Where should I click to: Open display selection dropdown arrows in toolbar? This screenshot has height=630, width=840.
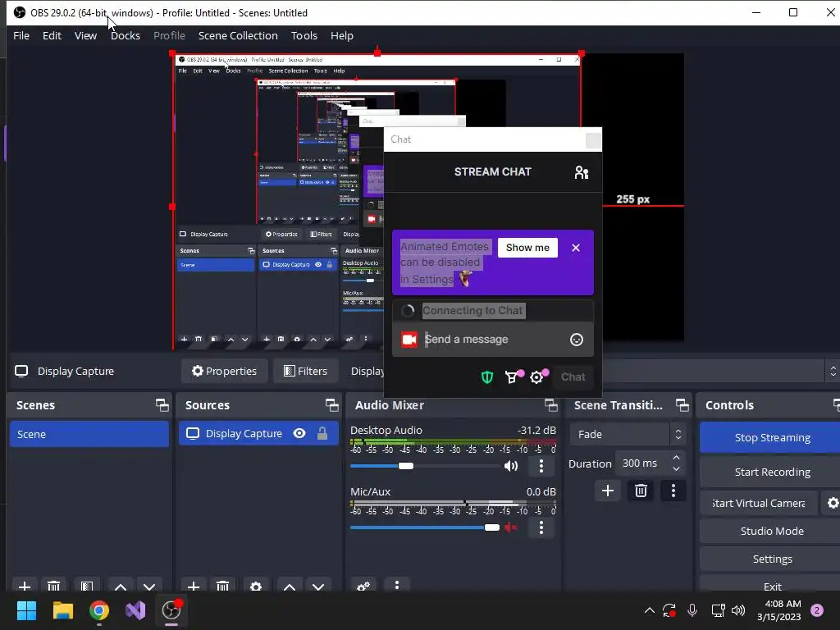[833, 372]
